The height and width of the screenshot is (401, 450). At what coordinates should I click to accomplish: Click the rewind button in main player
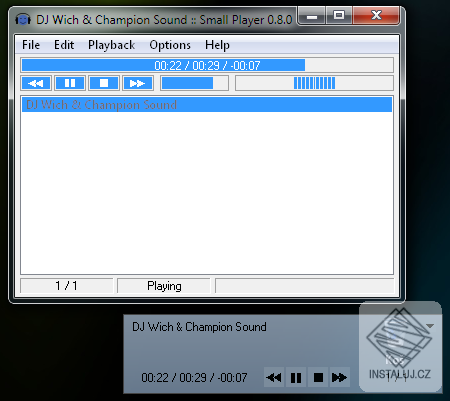pos(36,83)
